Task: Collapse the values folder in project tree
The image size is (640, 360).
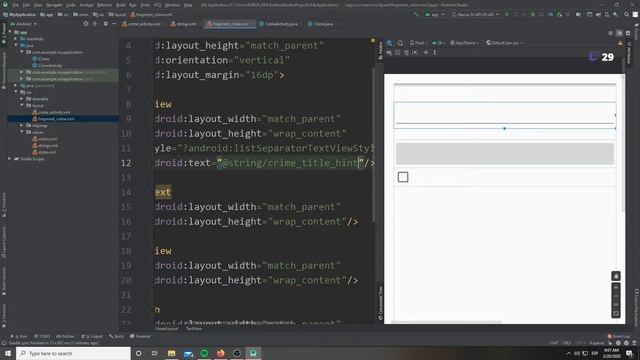Action: 22,132
